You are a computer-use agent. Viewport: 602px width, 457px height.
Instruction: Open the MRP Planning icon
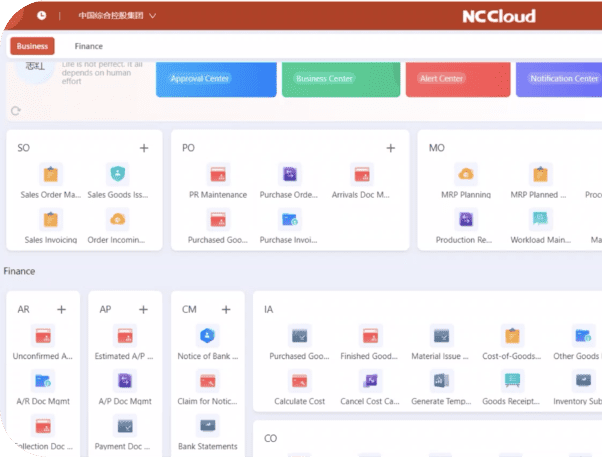tap(466, 174)
